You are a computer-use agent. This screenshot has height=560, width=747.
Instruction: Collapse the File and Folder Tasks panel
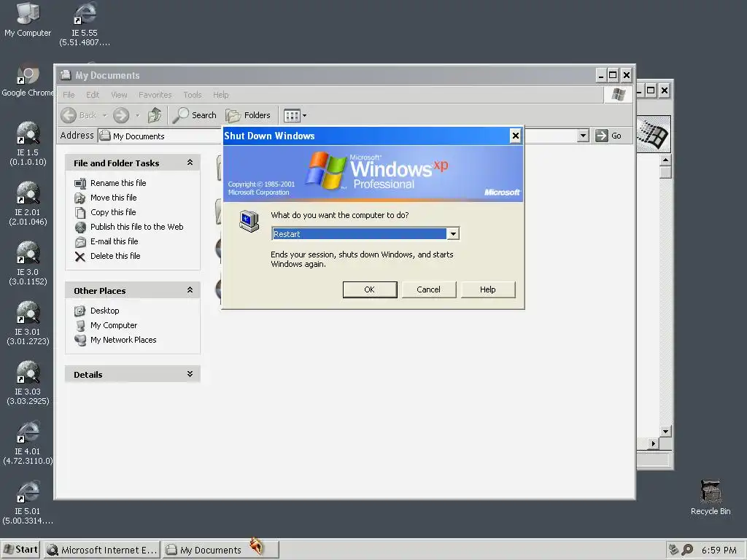pos(190,163)
